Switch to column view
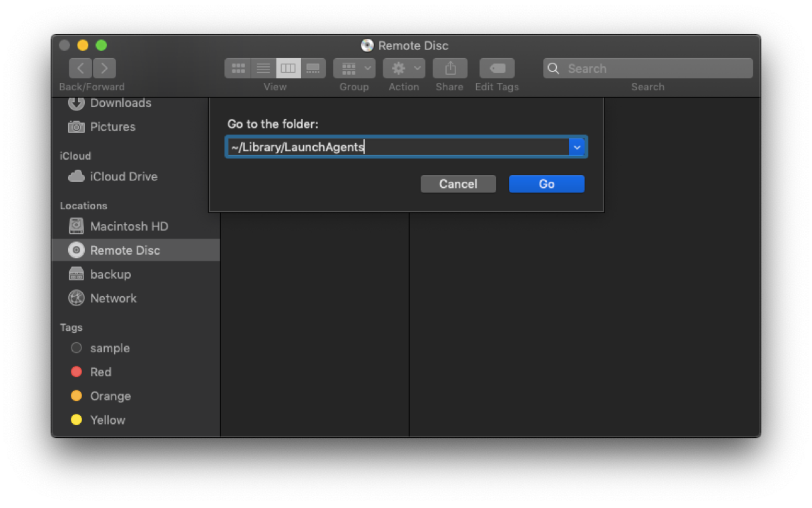812x508 pixels. [288, 68]
